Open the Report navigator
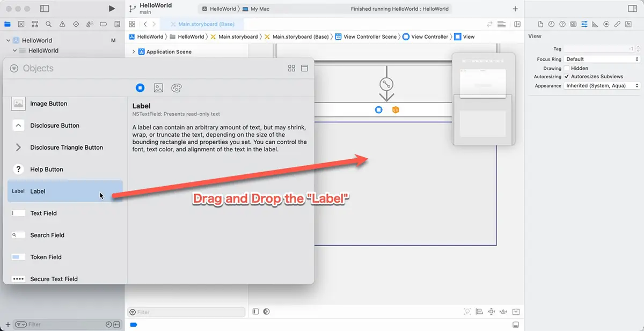 pyautogui.click(x=117, y=24)
